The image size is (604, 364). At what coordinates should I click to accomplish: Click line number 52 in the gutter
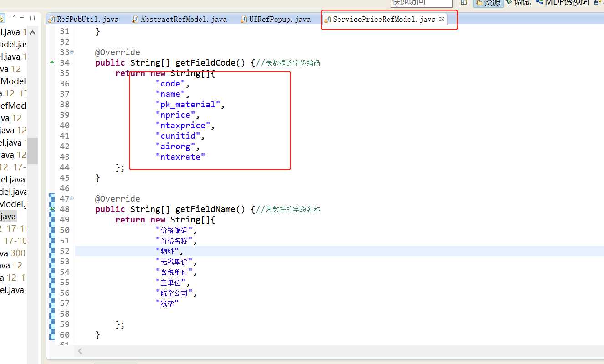pyautogui.click(x=65, y=251)
